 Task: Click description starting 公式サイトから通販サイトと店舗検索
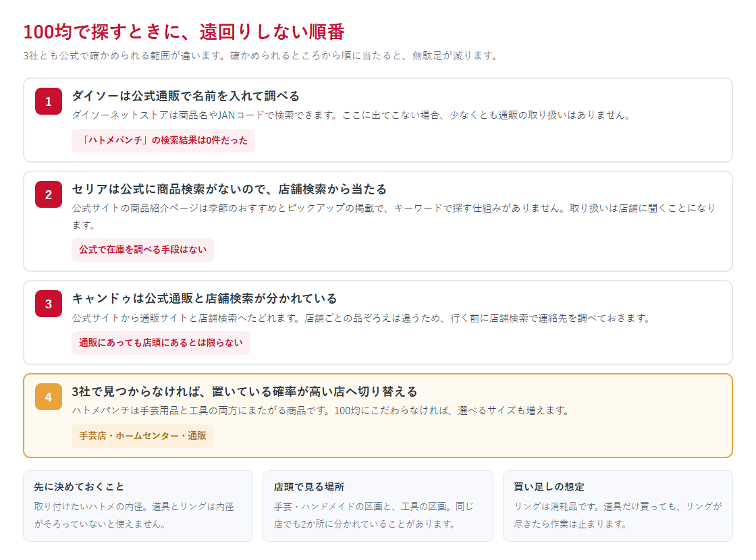361,318
